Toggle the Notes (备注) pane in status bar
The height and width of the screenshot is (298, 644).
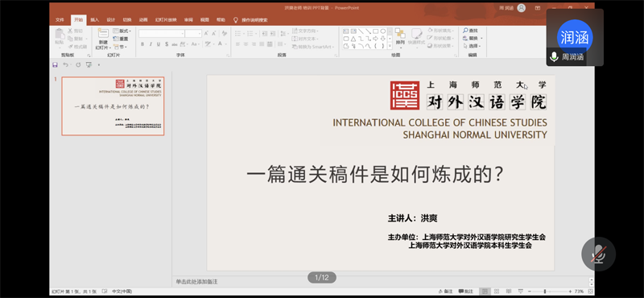click(446, 292)
